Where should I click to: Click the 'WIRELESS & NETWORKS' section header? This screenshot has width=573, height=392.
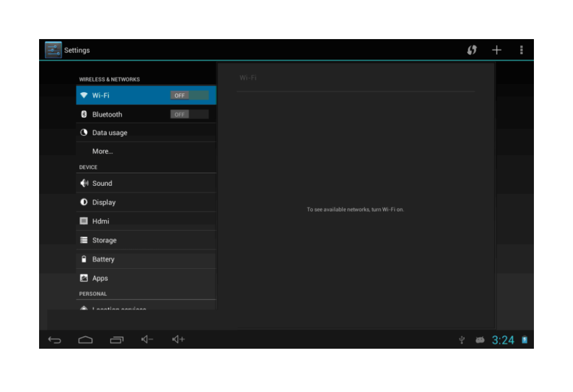(x=109, y=79)
